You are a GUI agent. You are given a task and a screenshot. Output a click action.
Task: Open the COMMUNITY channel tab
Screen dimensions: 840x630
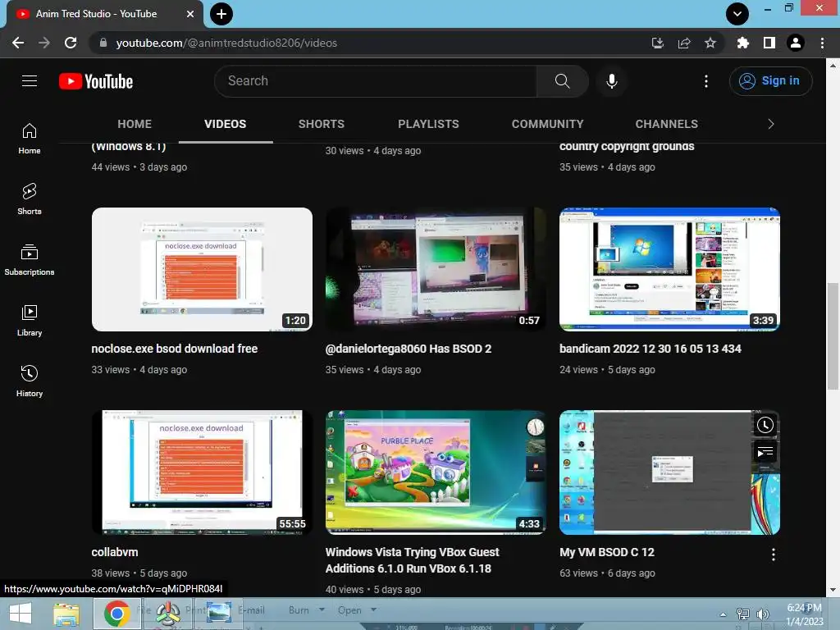pos(547,124)
